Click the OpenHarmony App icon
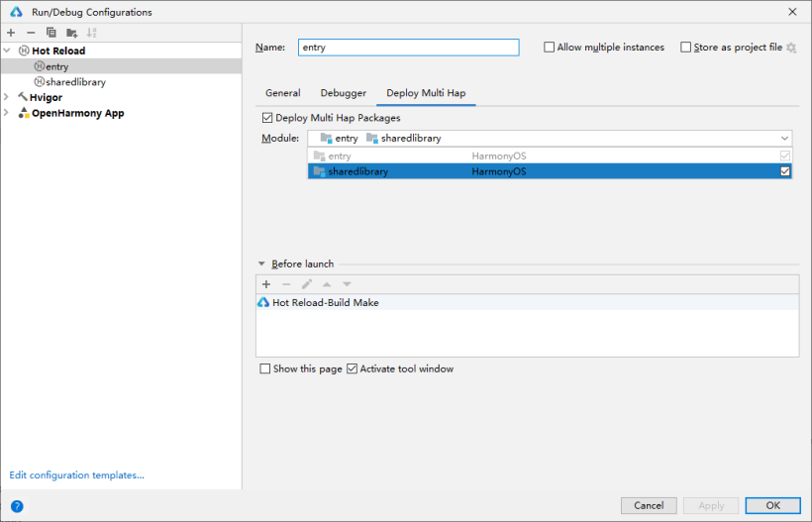This screenshot has height=522, width=812. pyautogui.click(x=24, y=113)
